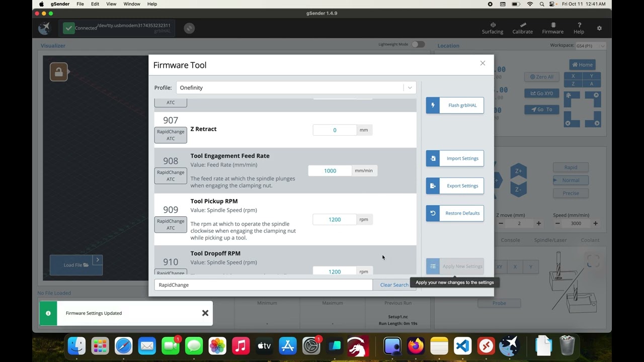Click the Z Retract value field

click(335, 130)
